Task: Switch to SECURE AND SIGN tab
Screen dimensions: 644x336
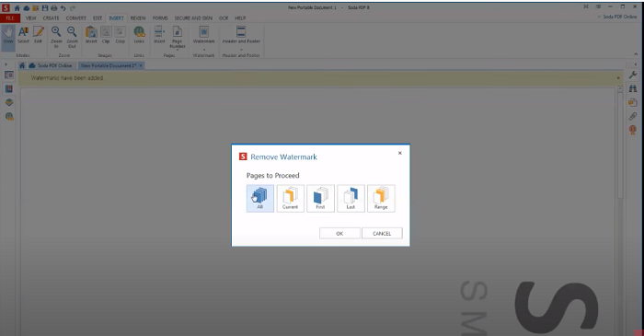Action: coord(193,18)
